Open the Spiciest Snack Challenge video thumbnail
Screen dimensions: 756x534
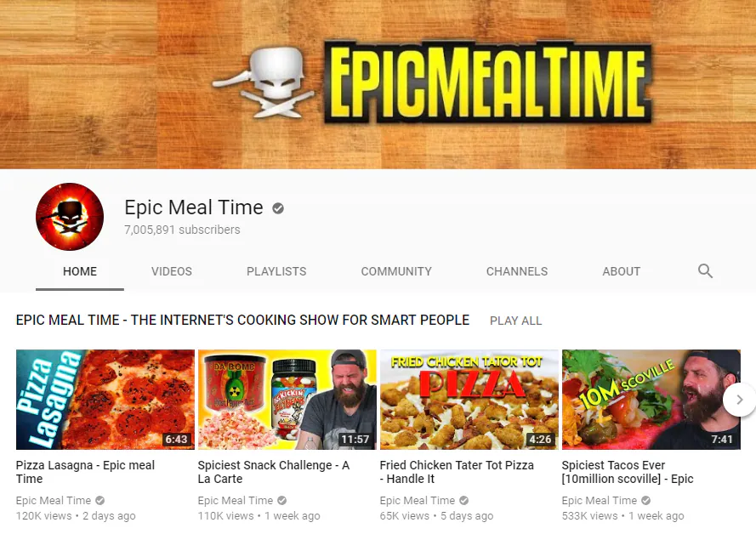click(287, 400)
